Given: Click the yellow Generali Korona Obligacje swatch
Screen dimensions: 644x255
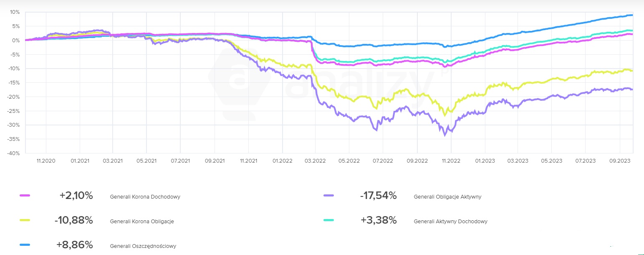Looking at the screenshot, I should coord(25,220).
